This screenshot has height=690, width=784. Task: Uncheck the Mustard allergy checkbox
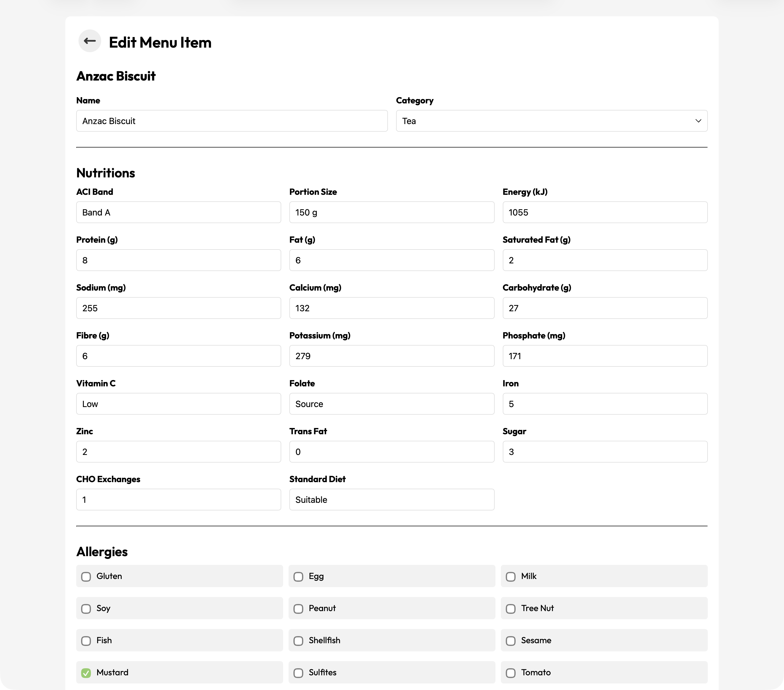click(86, 673)
